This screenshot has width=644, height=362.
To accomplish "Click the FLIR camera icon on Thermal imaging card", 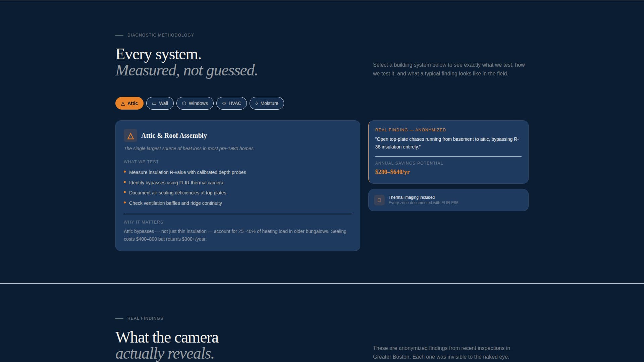I will click(x=379, y=200).
